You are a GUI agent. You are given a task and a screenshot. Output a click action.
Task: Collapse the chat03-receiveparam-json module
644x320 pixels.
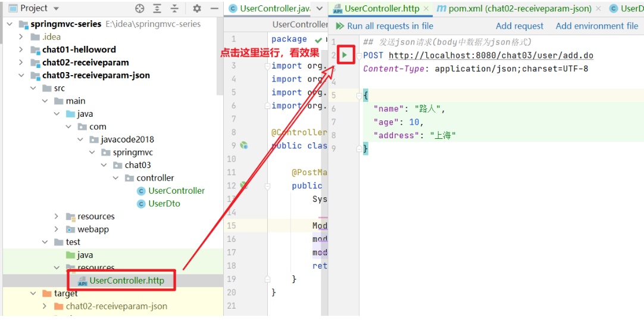point(22,76)
